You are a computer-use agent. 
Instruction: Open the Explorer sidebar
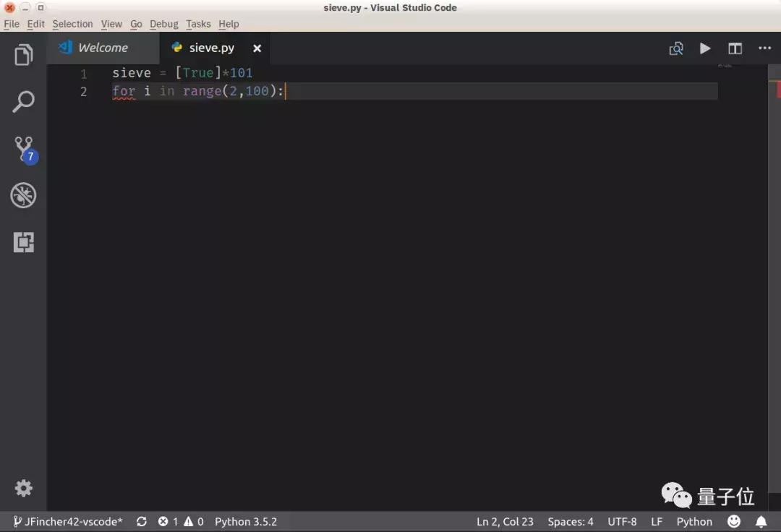point(24,53)
